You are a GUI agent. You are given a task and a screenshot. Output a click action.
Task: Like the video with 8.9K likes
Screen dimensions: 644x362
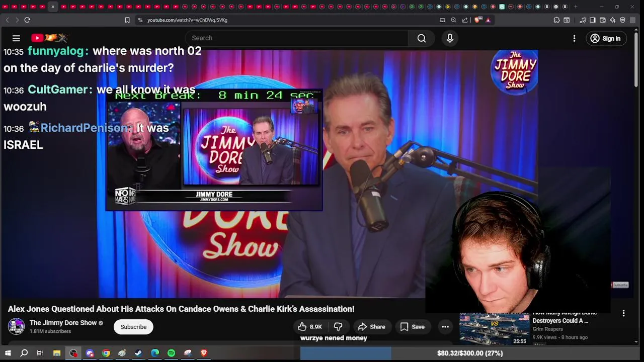(x=309, y=327)
